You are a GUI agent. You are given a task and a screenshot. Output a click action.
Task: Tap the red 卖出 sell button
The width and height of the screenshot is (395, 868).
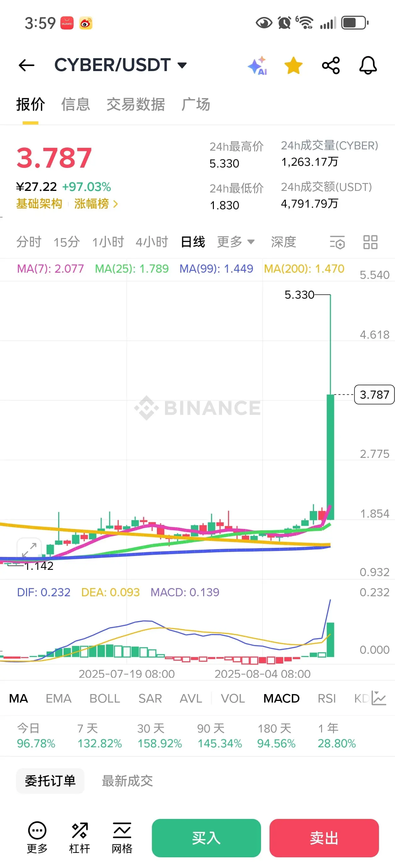pyautogui.click(x=324, y=838)
